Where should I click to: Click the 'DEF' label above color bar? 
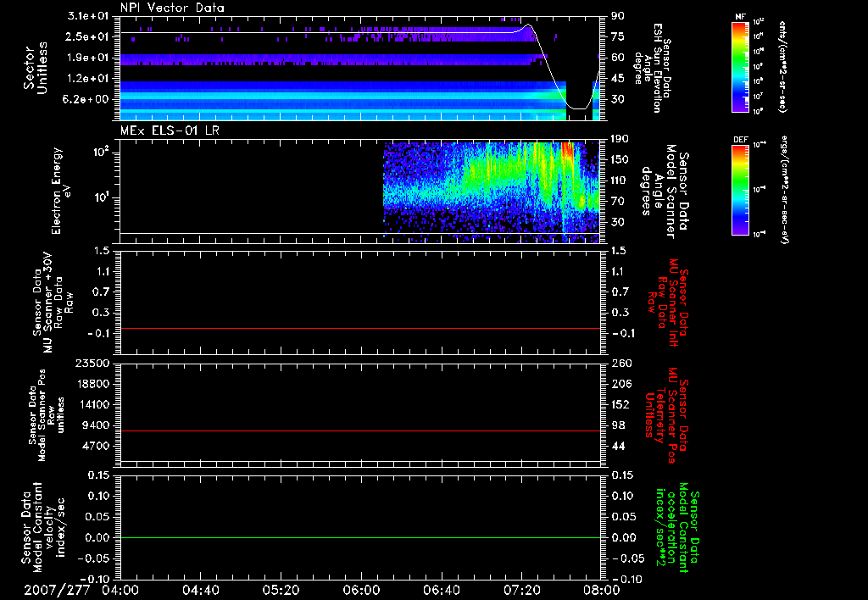click(741, 140)
